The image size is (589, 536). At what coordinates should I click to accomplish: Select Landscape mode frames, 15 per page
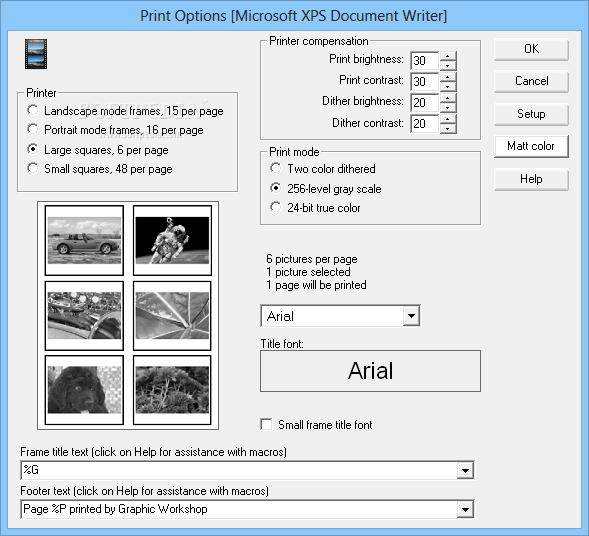click(125, 111)
